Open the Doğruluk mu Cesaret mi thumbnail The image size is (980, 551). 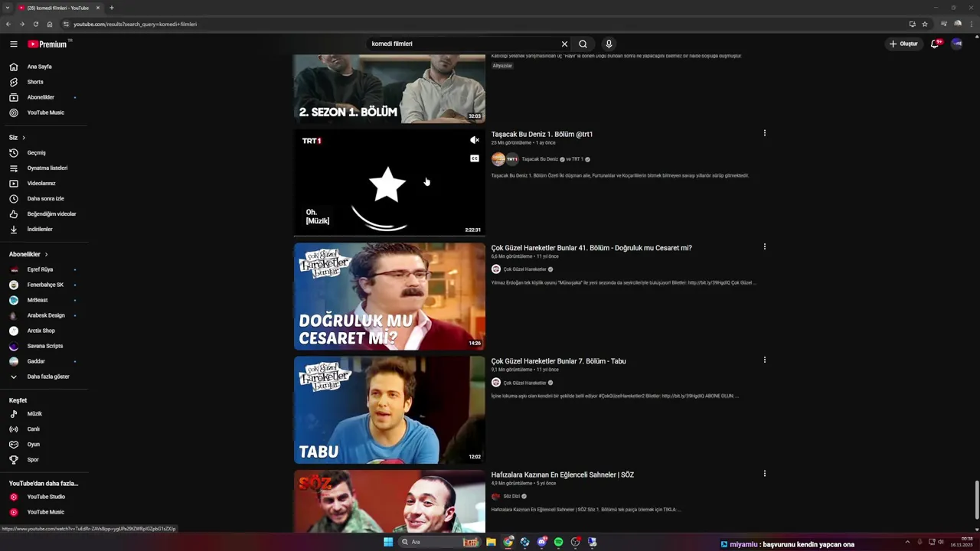pyautogui.click(x=390, y=296)
